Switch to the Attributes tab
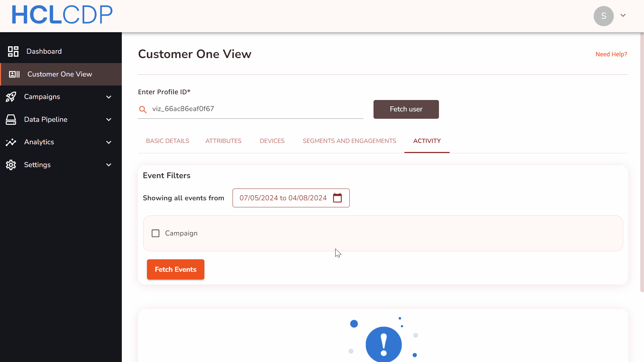The height and width of the screenshot is (362, 644). pos(223,141)
